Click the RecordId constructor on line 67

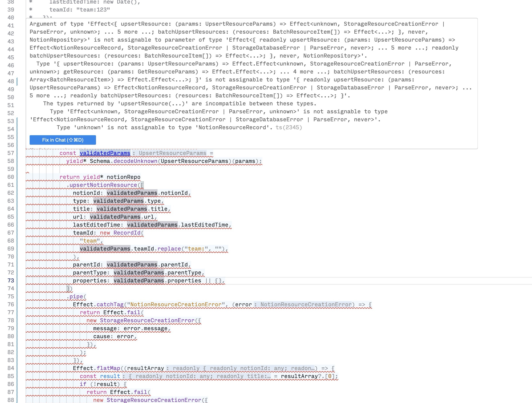click(x=127, y=233)
